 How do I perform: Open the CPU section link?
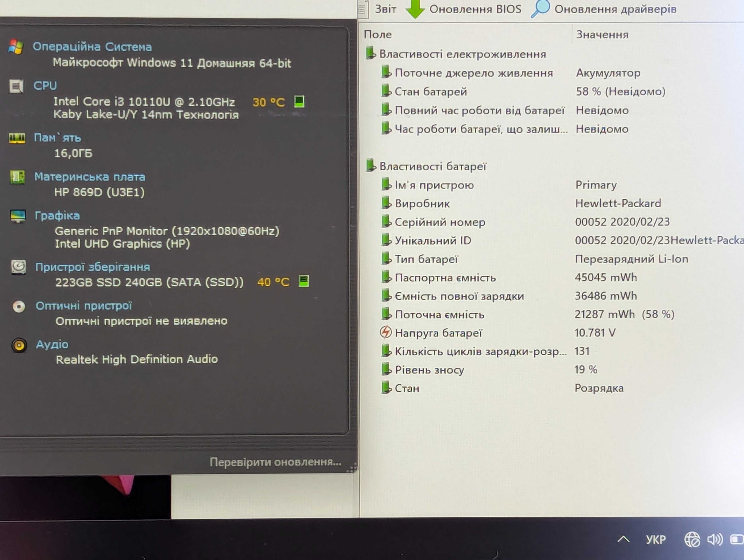tap(45, 86)
